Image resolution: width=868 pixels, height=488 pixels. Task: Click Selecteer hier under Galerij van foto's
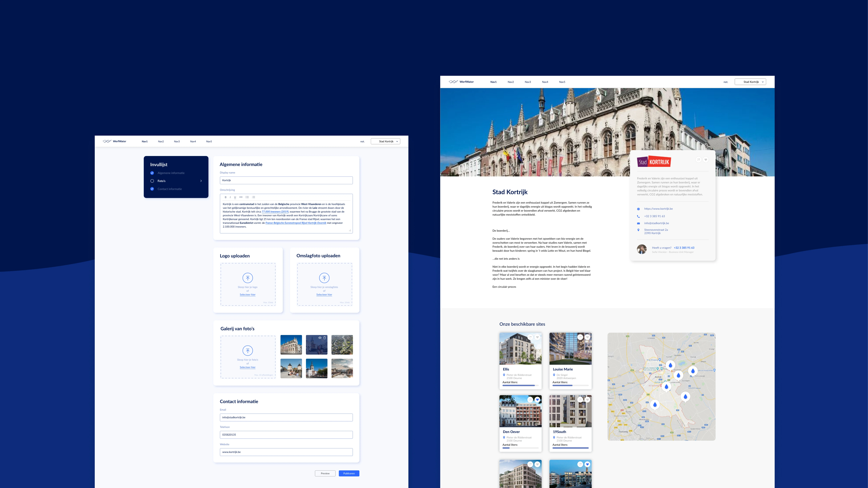coord(248,367)
